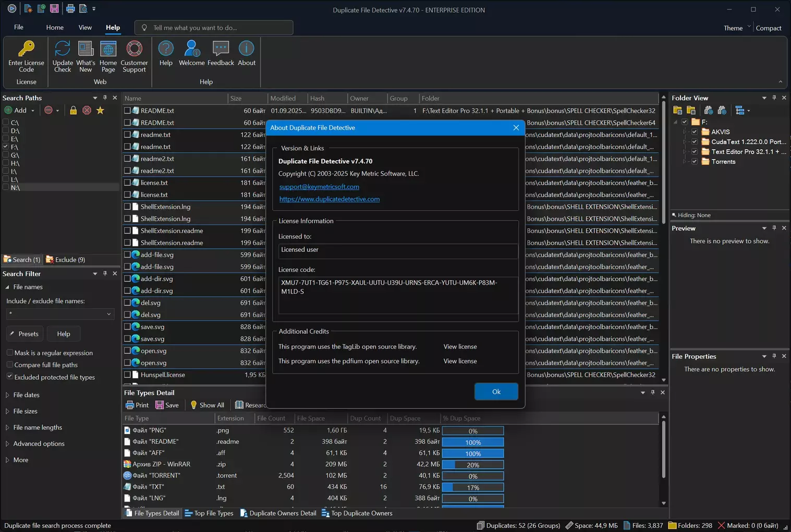Open the duplicatedetective.com website link
Viewport: 791px width, 532px height.
(329, 199)
